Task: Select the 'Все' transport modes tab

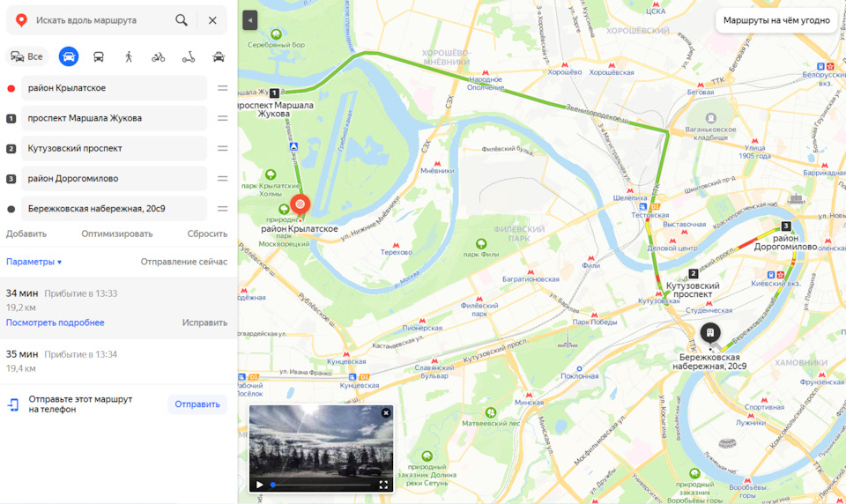Action: (27, 56)
